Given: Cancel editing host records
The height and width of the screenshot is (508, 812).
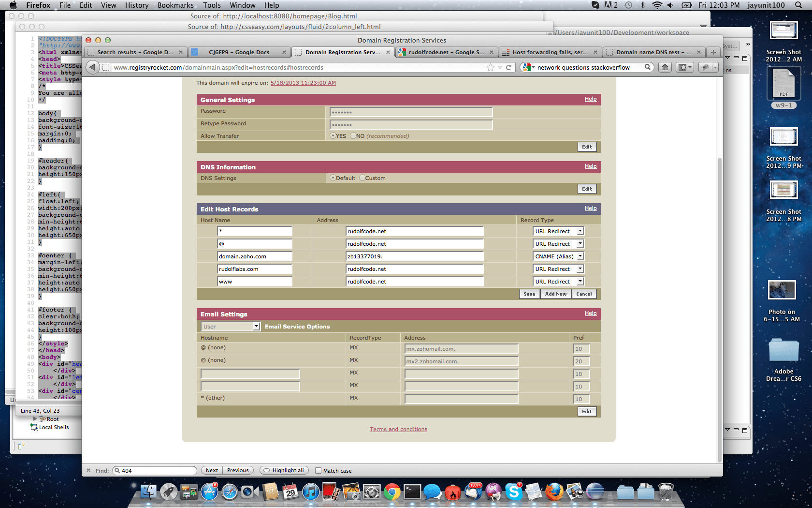Looking at the screenshot, I should [584, 294].
